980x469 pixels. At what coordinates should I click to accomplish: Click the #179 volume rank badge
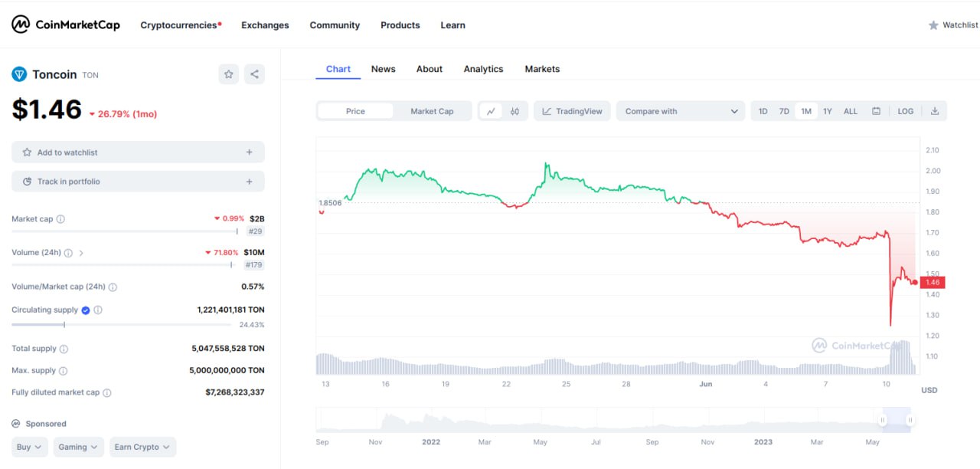tap(253, 265)
